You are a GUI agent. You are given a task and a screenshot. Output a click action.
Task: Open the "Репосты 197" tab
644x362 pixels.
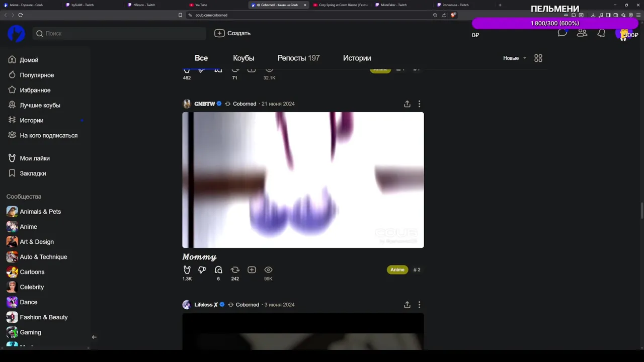tap(298, 58)
